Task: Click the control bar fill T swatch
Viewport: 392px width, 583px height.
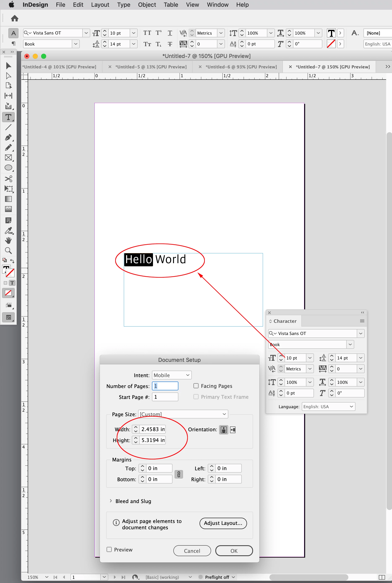Action: pyautogui.click(x=331, y=33)
